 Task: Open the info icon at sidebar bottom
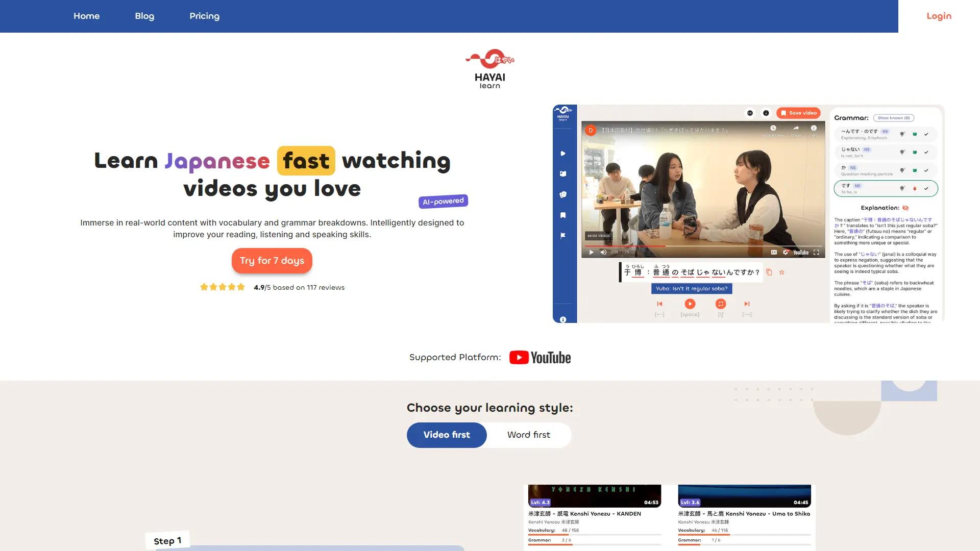563,319
